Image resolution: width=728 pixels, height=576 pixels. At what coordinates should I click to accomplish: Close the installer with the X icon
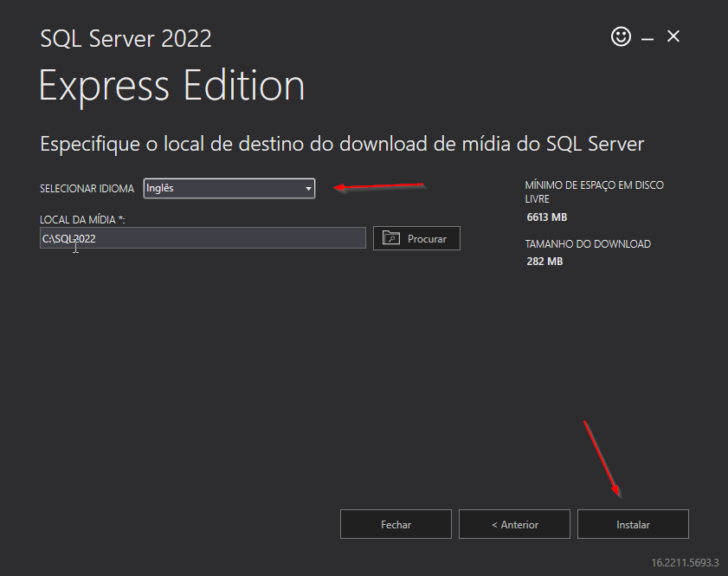tap(673, 36)
